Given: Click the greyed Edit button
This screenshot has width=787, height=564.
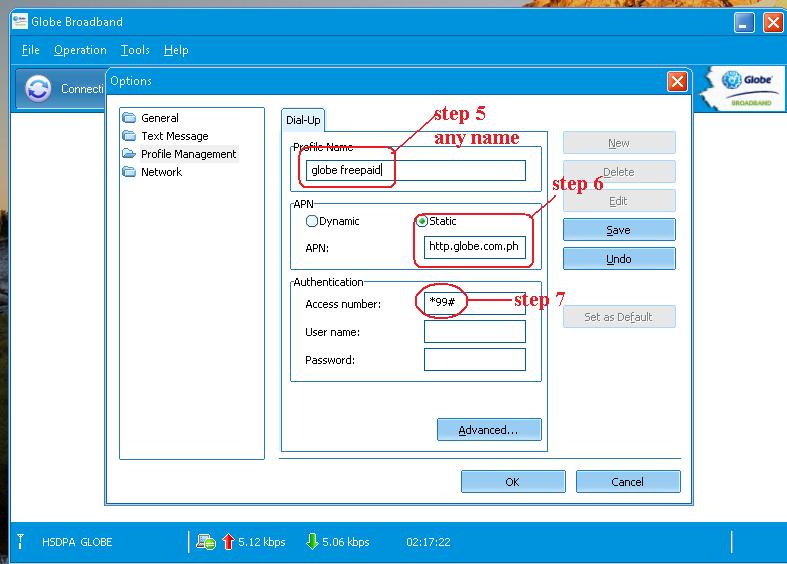Looking at the screenshot, I should 619,201.
